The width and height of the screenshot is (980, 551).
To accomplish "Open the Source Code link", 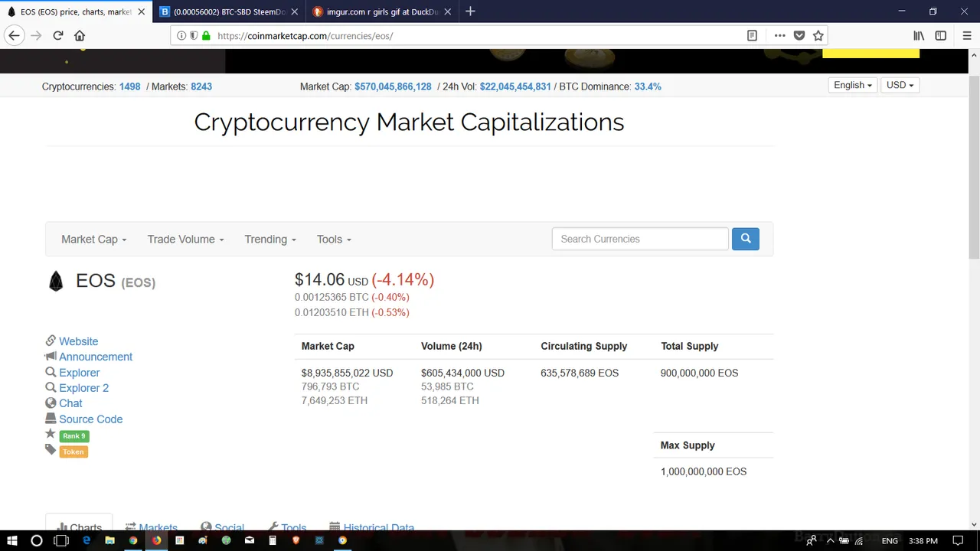I will 90,419.
